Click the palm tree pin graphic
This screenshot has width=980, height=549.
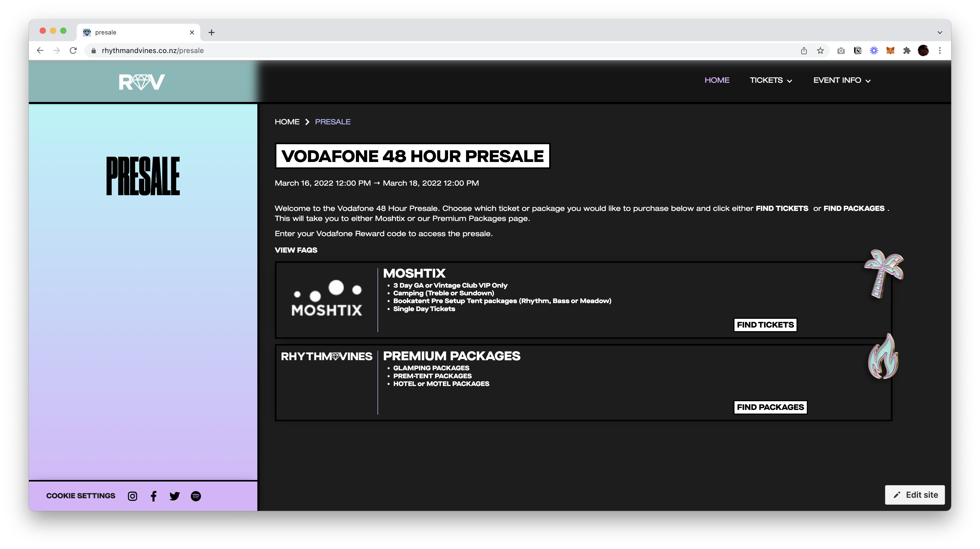pos(884,273)
